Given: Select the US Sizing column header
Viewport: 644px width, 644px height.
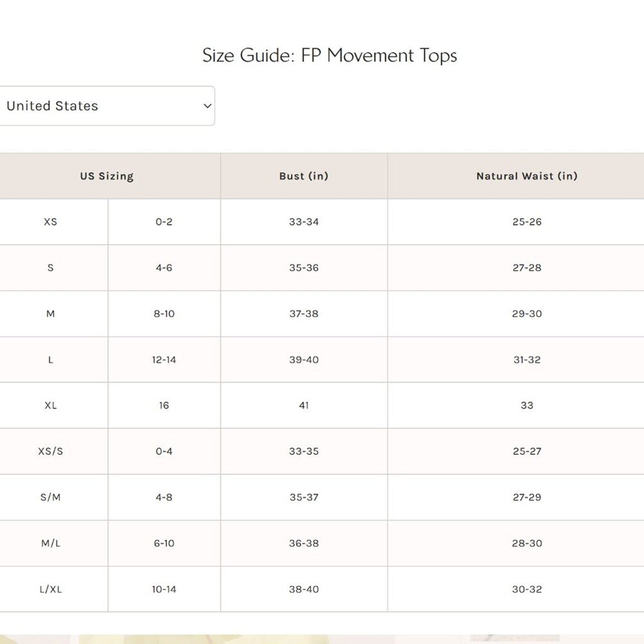Looking at the screenshot, I should (x=107, y=176).
